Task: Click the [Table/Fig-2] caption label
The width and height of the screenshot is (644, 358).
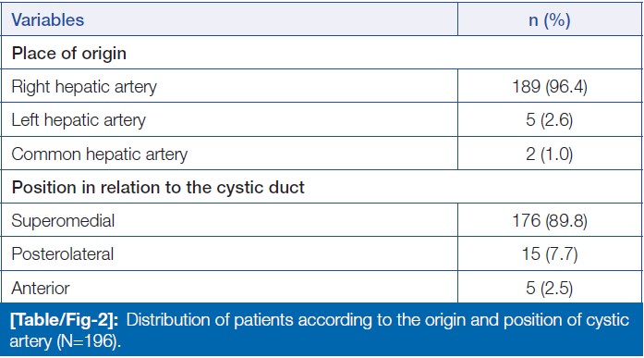Action: pos(64,320)
